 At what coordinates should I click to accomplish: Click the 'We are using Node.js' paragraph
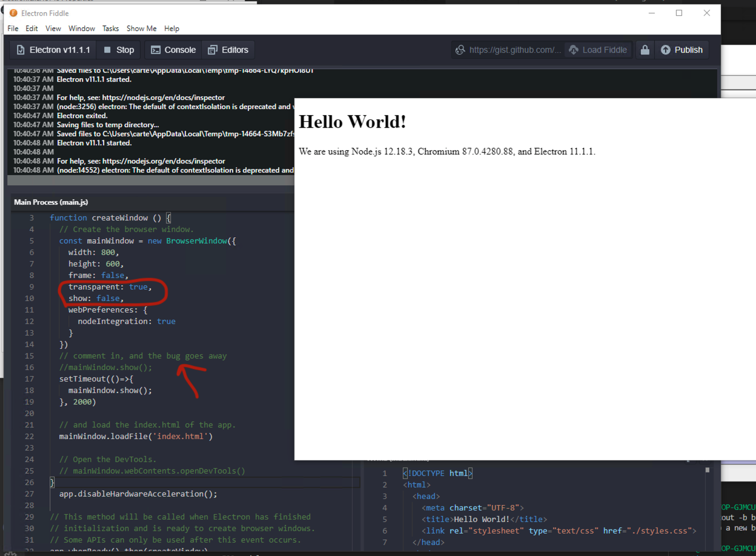(x=447, y=151)
